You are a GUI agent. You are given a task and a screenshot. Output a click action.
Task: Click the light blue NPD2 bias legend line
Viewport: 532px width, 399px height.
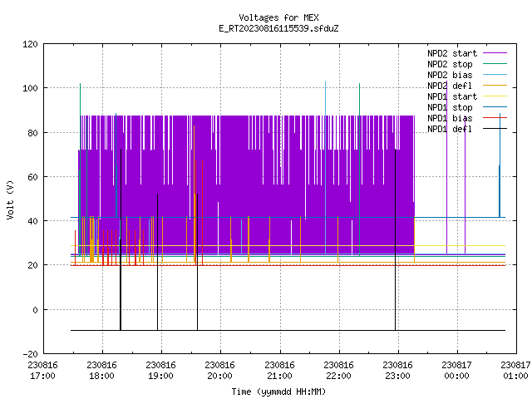495,74
